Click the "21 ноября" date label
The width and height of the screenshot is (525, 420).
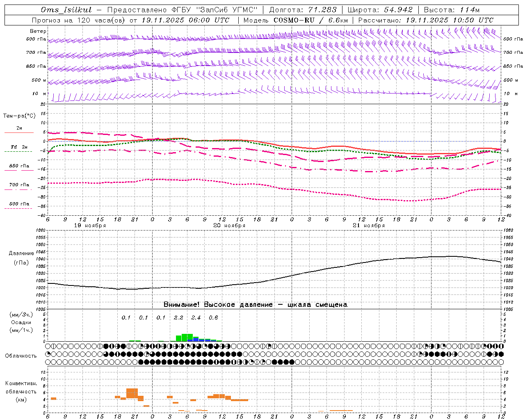click(x=369, y=226)
